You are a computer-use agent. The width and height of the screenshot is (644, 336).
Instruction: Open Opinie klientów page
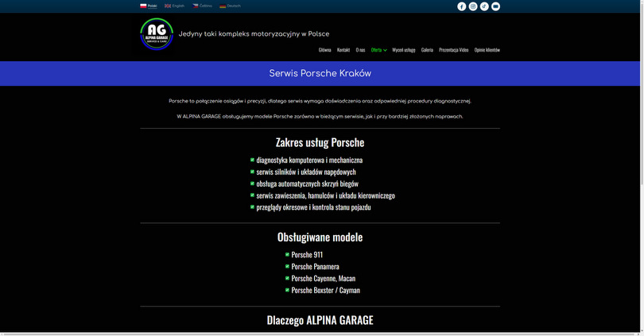pos(487,49)
